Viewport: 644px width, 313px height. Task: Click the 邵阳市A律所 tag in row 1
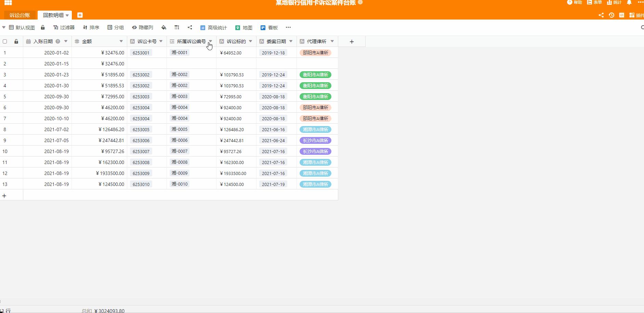[x=315, y=53]
